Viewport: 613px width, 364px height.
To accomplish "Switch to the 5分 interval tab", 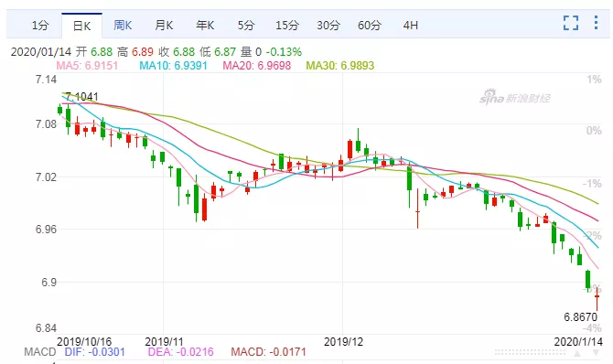I will click(246, 26).
